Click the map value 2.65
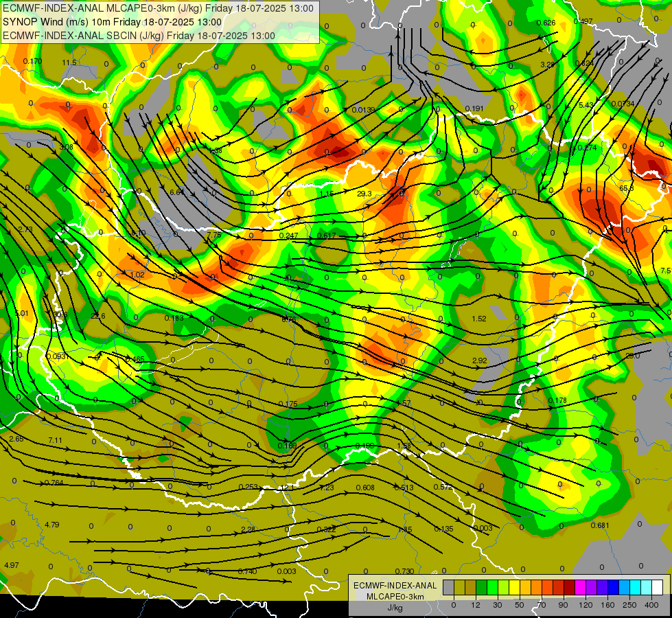The height and width of the screenshot is (618, 672). tap(16, 439)
